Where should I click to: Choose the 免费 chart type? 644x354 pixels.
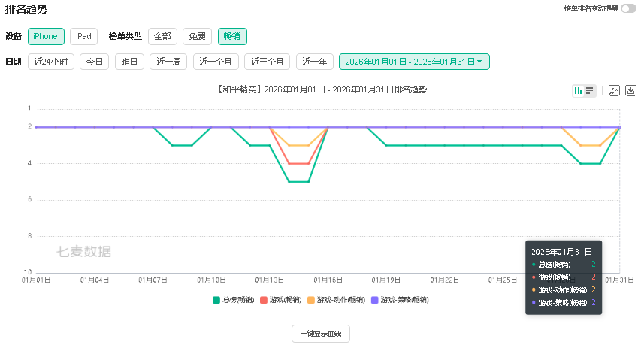click(x=197, y=36)
